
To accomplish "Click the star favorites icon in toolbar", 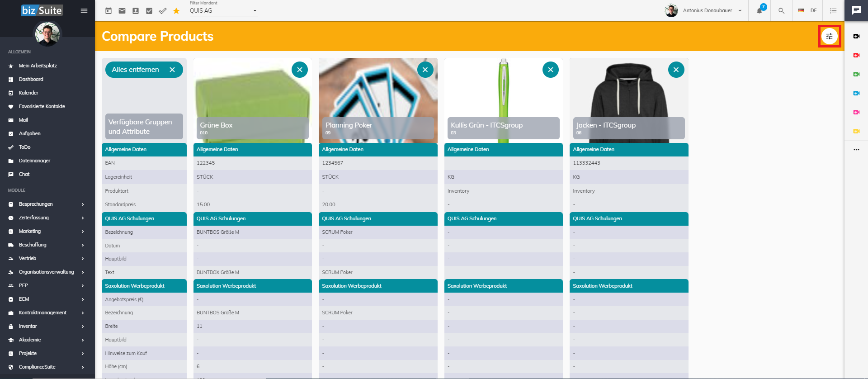I will 176,10.
